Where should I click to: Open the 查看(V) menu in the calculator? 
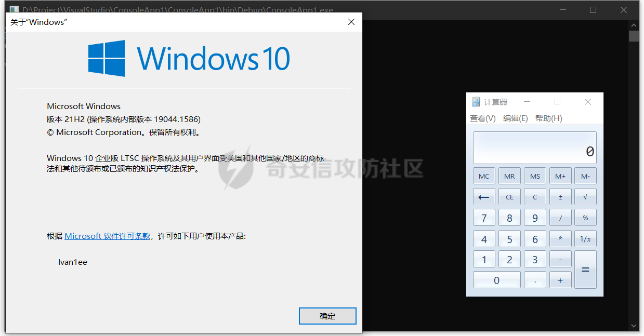click(483, 118)
